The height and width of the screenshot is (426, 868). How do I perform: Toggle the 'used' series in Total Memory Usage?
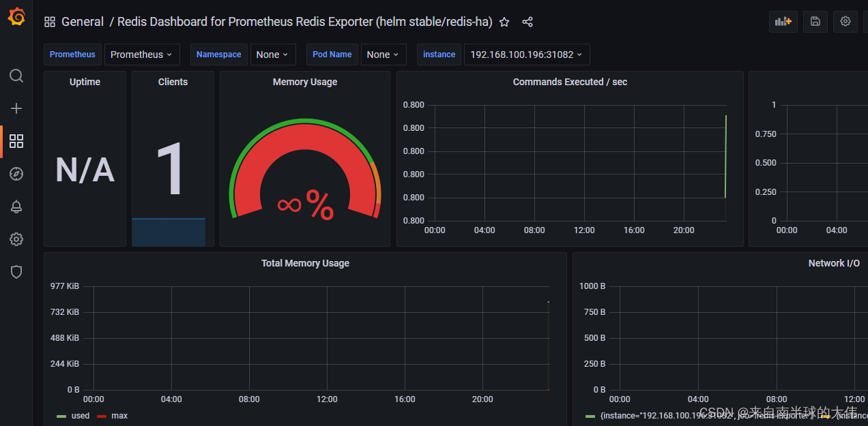point(80,415)
